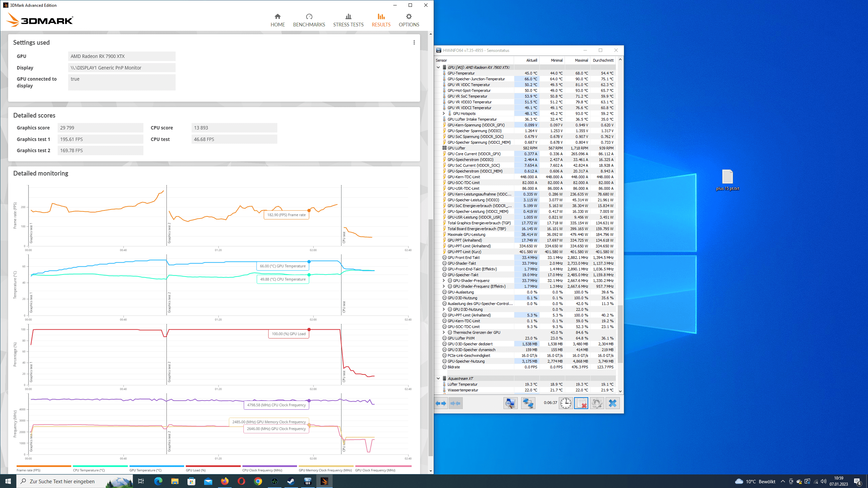The width and height of the screenshot is (868, 488).
Task: Go to the BENCHMARKS tab
Action: [x=309, y=20]
